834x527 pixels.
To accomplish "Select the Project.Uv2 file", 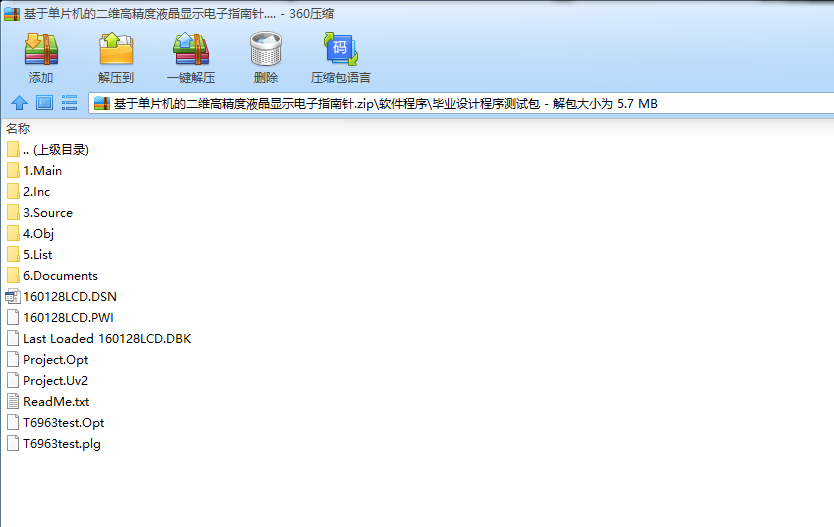I will click(x=47, y=381).
